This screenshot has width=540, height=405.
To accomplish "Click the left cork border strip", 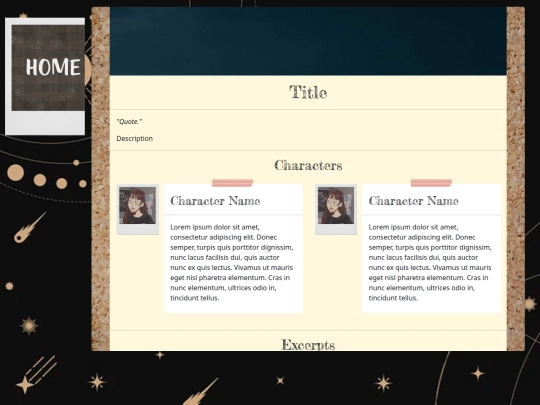I will [x=101, y=179].
